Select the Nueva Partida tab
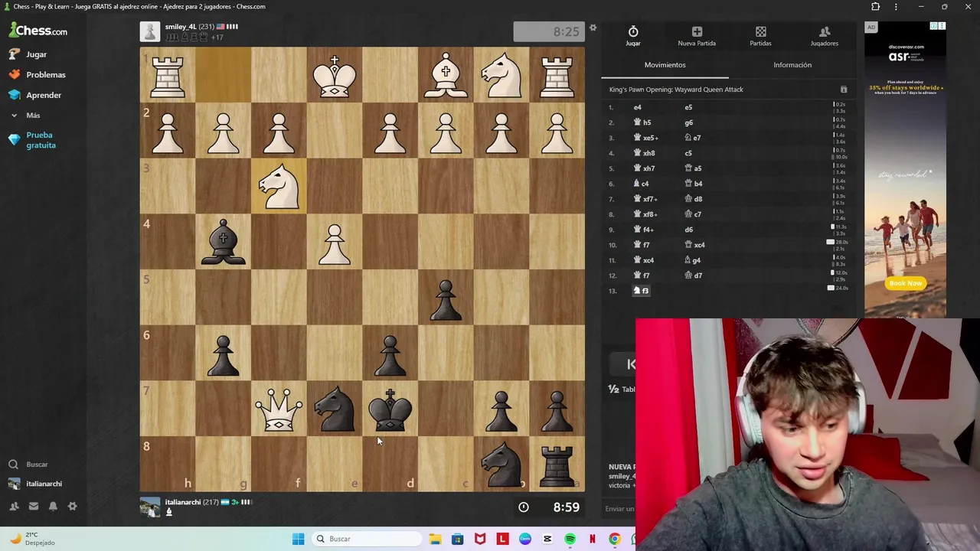This screenshot has height=551, width=980. coord(697,36)
